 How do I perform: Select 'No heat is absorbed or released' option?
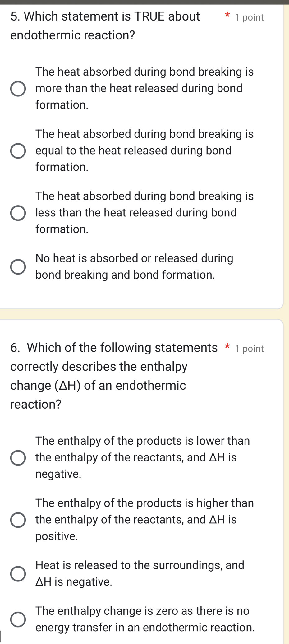tap(18, 266)
